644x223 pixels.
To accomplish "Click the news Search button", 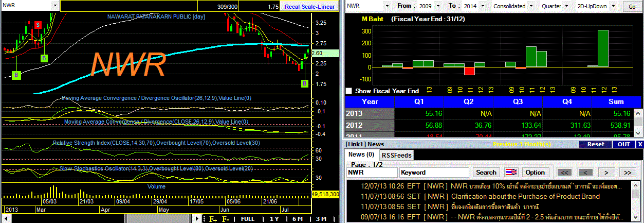I will click(x=486, y=172).
